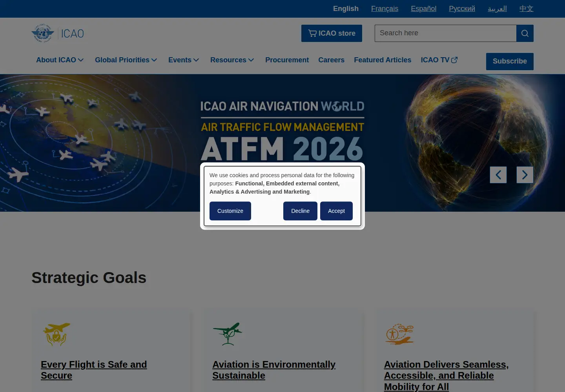Switch language to Chinese (中文)
The width and height of the screenshot is (565, 392).
(526, 9)
